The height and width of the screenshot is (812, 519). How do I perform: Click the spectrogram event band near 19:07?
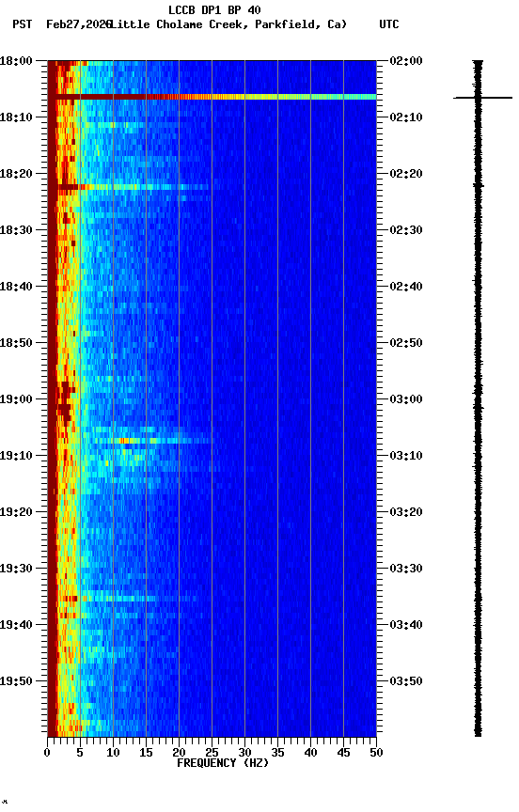(153, 441)
